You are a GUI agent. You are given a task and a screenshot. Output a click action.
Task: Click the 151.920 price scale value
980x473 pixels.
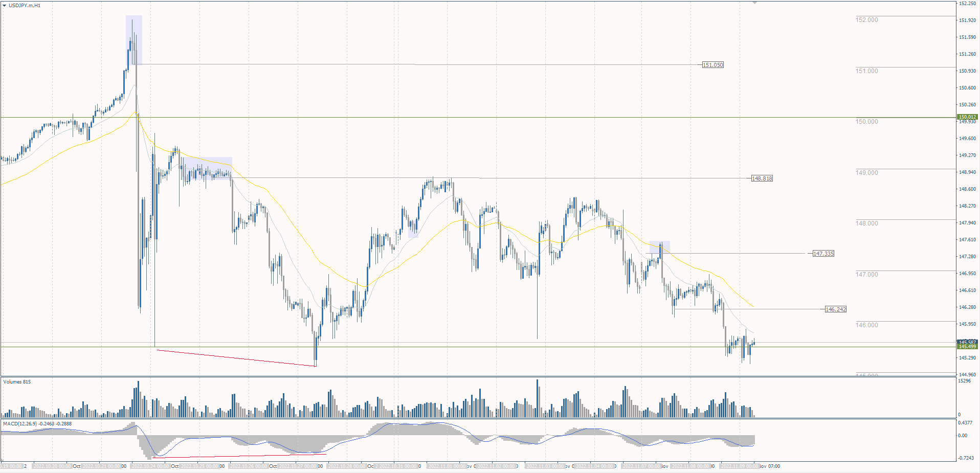pos(967,20)
